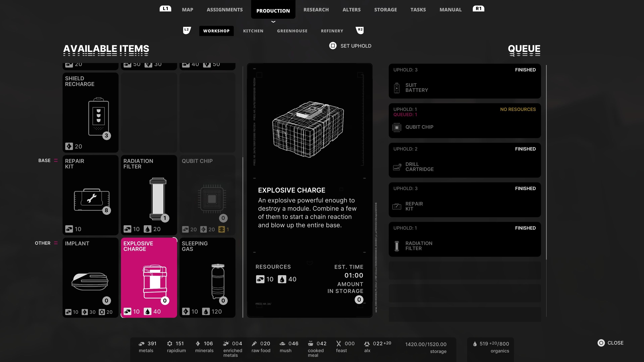Collapse the OTHER category marker
Image resolution: width=644 pixels, height=362 pixels.
56,243
